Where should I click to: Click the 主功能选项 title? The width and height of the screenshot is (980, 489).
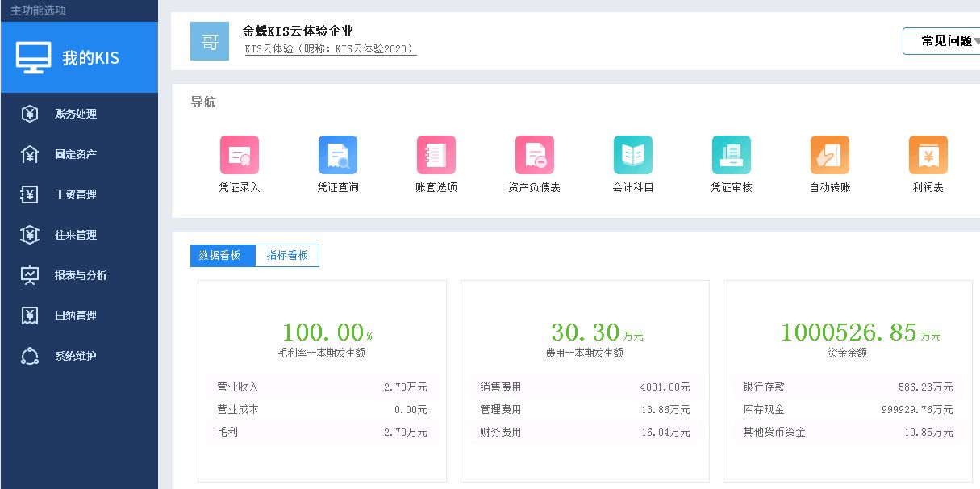(x=38, y=10)
